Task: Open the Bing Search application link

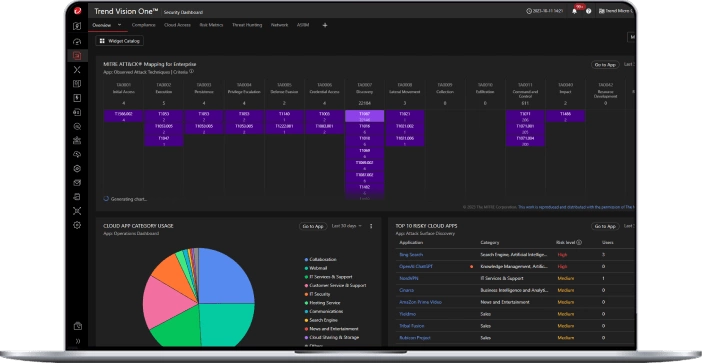Action: (x=411, y=255)
